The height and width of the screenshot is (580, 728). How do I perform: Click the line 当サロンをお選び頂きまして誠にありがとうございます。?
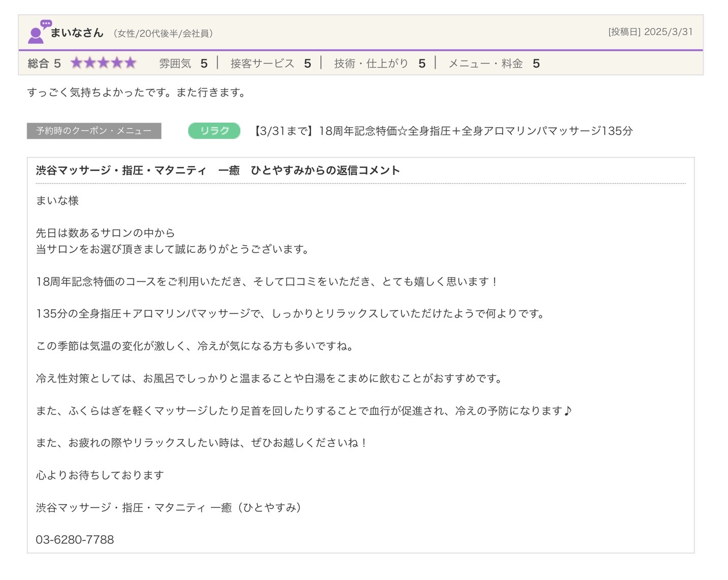pos(172,249)
